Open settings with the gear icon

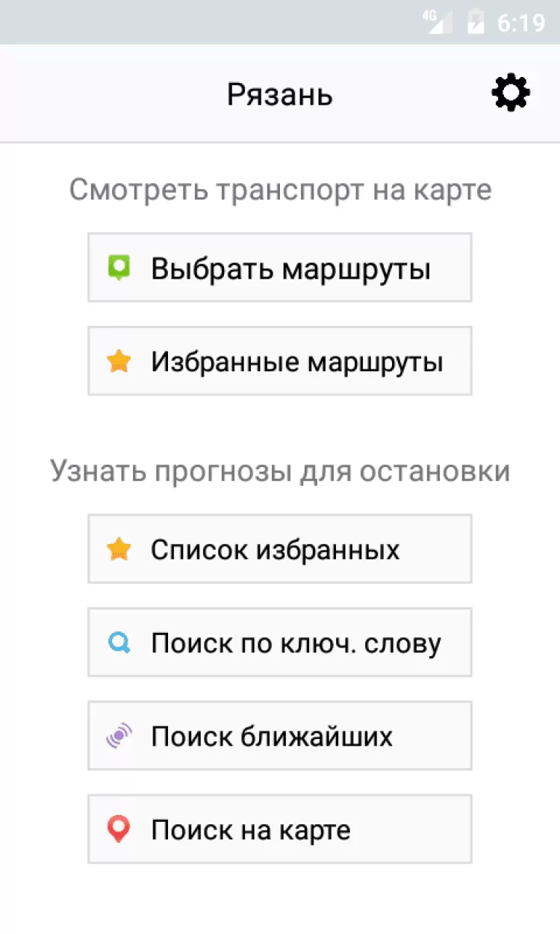pyautogui.click(x=511, y=94)
